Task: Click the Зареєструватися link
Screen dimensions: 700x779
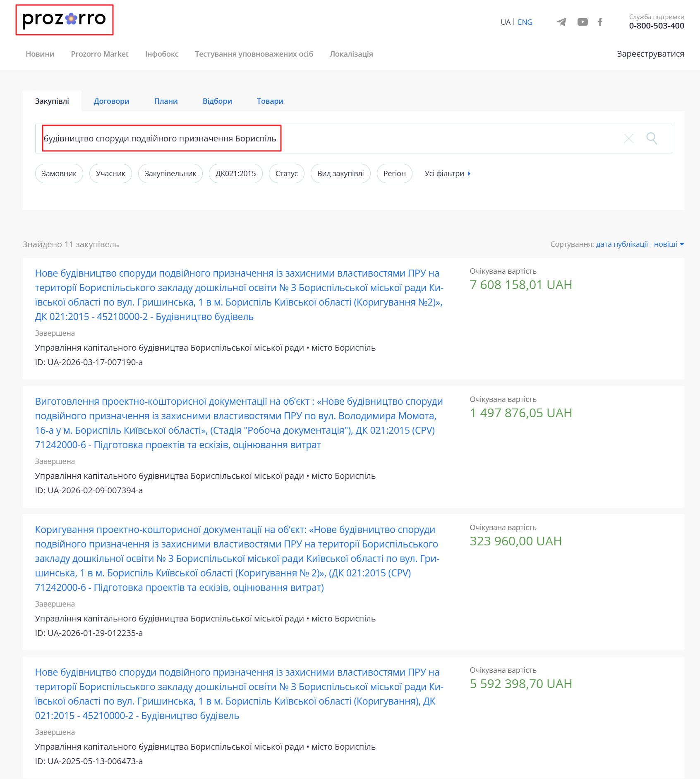Action: coord(650,54)
